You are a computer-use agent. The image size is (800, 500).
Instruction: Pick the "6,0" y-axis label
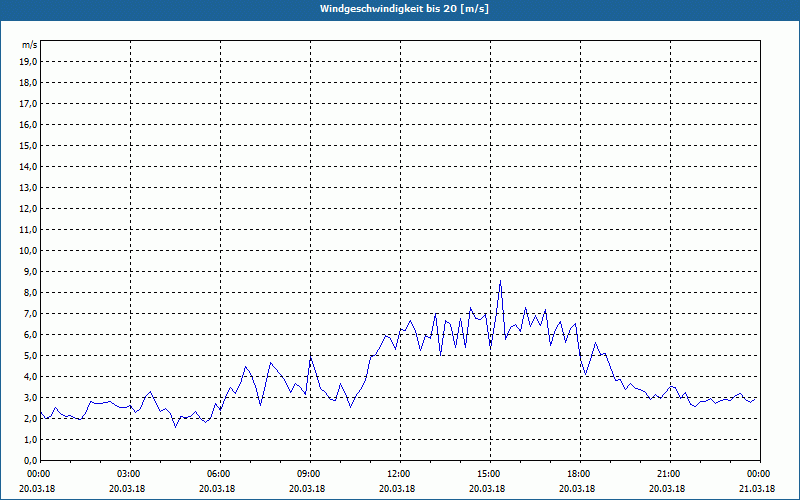point(30,334)
